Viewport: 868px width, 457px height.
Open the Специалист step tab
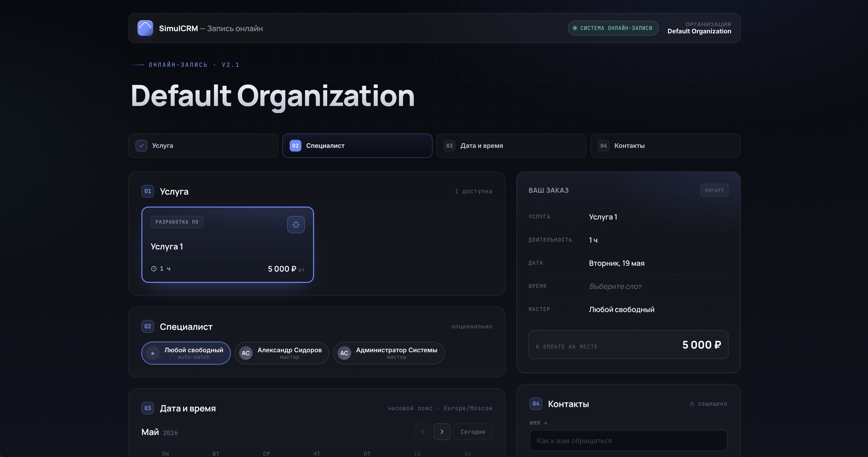tap(357, 145)
